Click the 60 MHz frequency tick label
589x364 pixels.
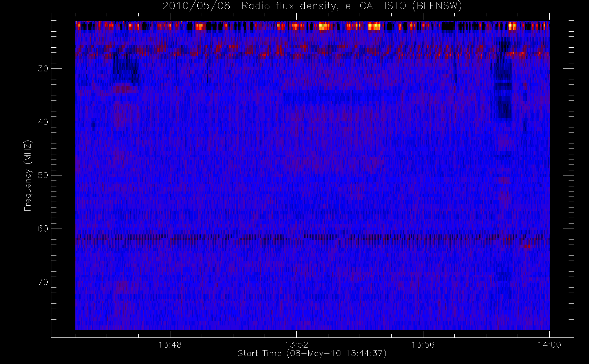43,229
